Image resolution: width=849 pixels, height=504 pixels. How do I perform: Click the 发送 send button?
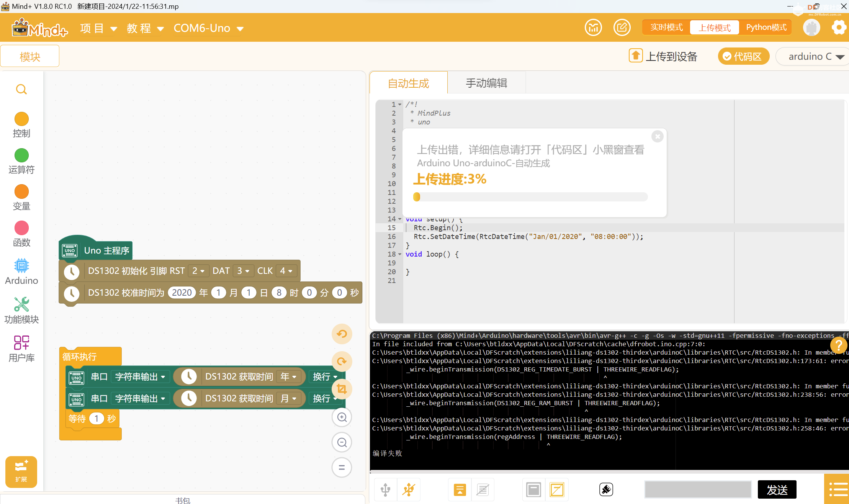coord(777,489)
